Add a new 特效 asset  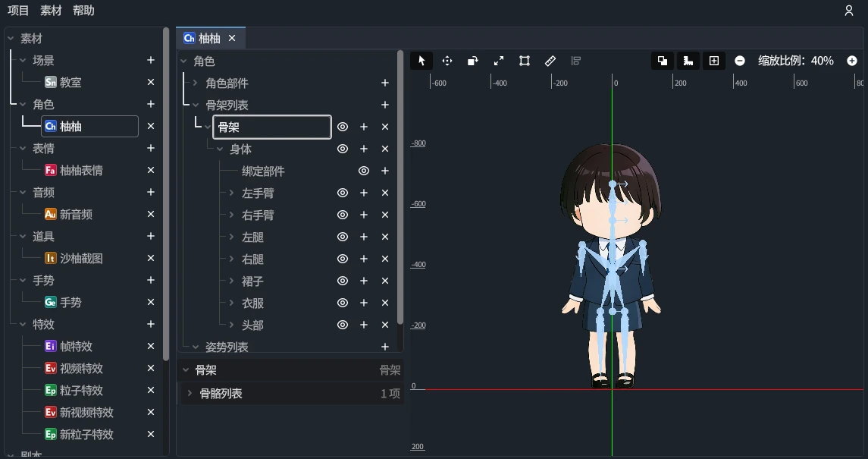coord(151,324)
